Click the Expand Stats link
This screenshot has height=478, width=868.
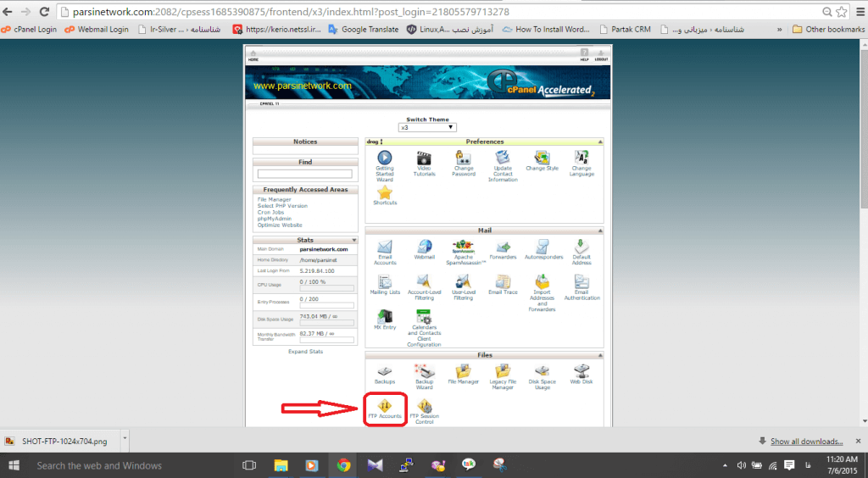click(305, 351)
